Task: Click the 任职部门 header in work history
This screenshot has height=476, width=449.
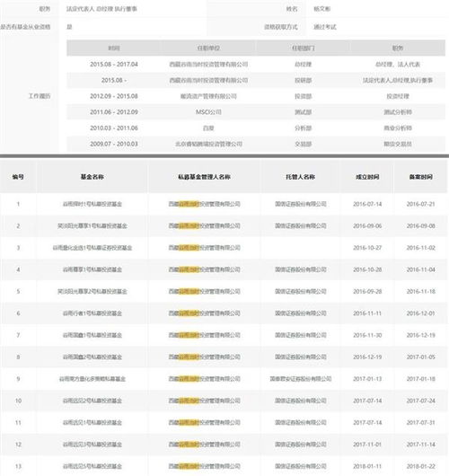Action: [x=304, y=48]
